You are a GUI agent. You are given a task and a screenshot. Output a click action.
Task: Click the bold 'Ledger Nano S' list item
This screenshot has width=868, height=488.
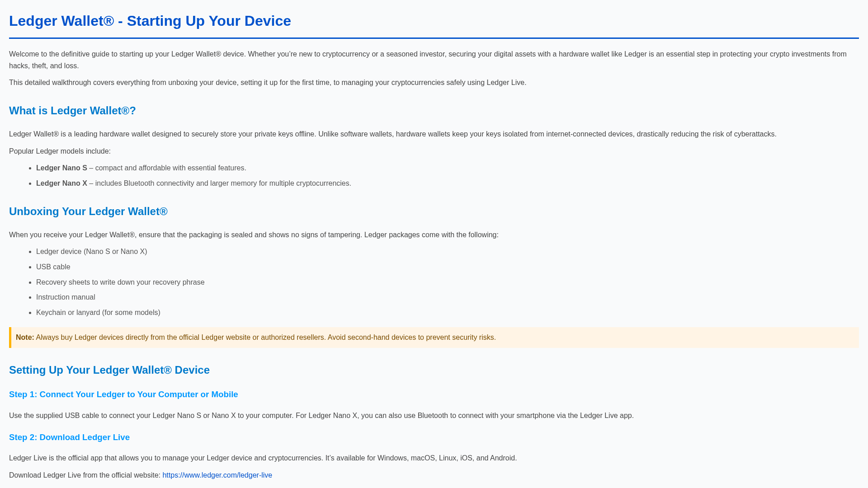tap(61, 168)
